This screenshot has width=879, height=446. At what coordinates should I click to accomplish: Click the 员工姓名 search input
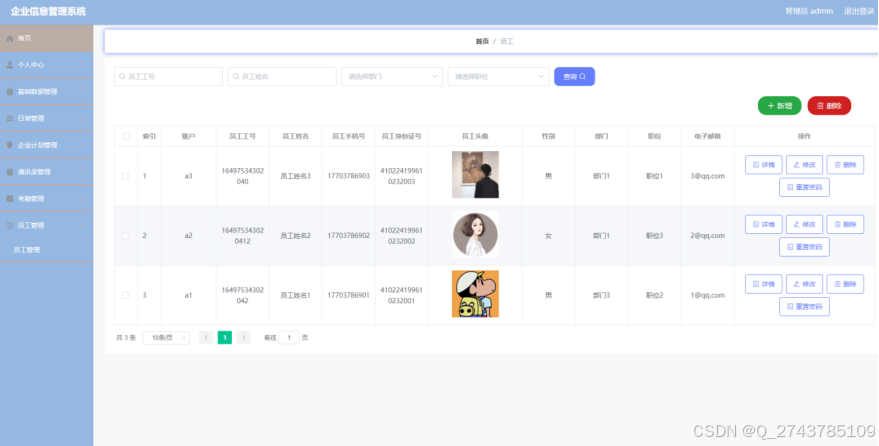tap(282, 77)
